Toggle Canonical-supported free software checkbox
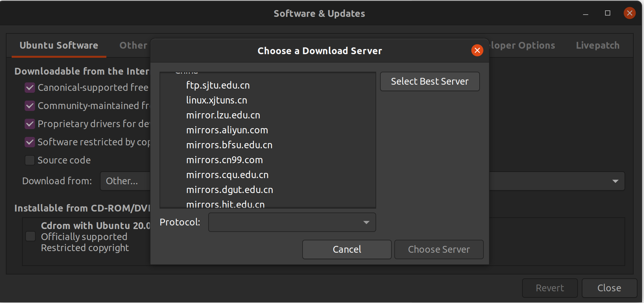 pyautogui.click(x=30, y=88)
